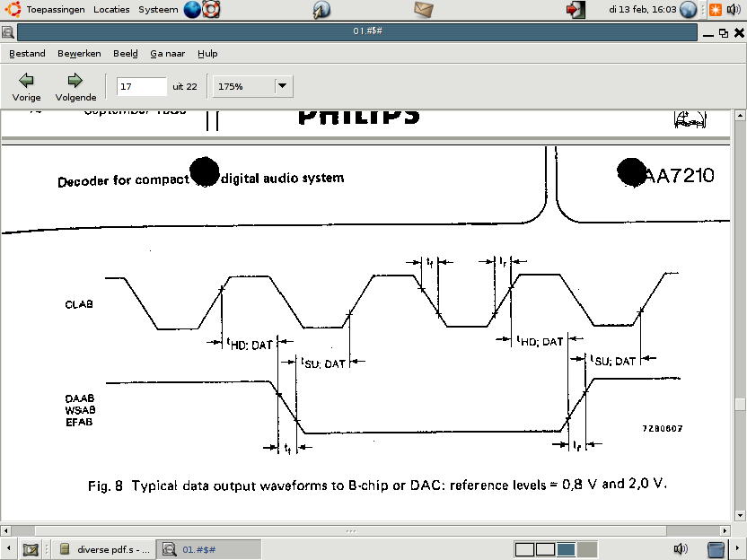Switch to the third workspace

coord(566,549)
